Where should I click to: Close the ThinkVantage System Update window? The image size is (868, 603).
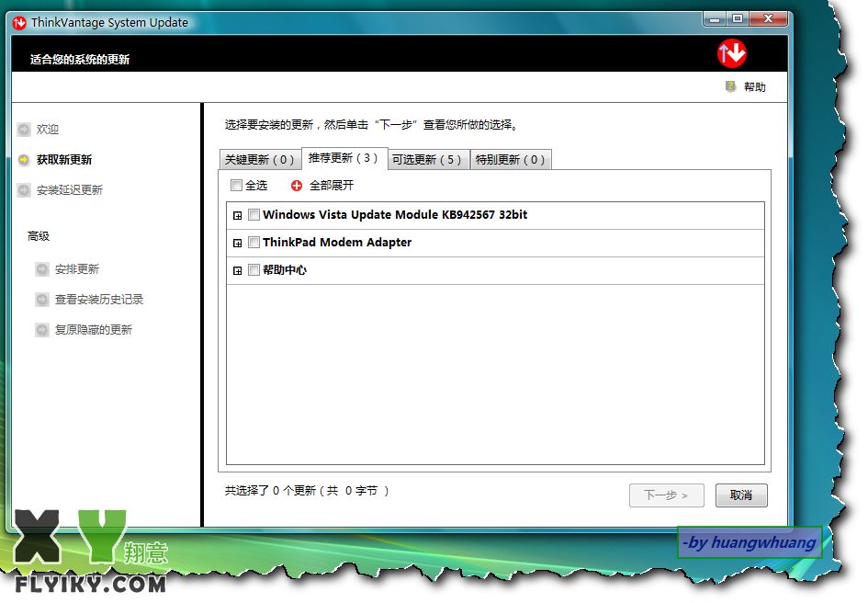[769, 18]
